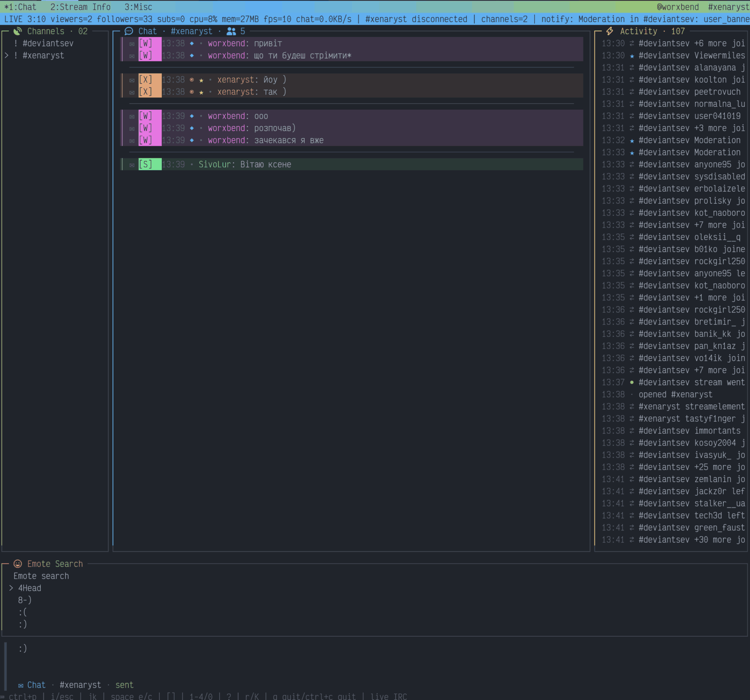This screenshot has height=700, width=750.
Task: Click green [S] badge on SivoLur message
Action: pyautogui.click(x=150, y=164)
